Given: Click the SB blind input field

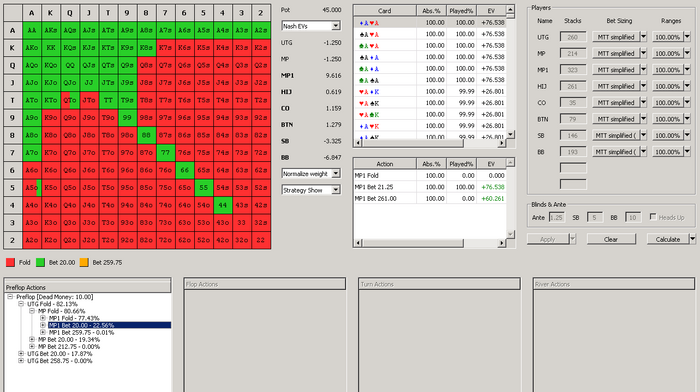Looking at the screenshot, I should point(595,217).
